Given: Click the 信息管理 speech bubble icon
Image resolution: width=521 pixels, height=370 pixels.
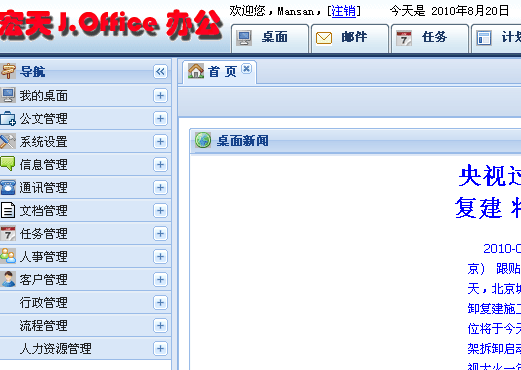Looking at the screenshot, I should 8,164.
